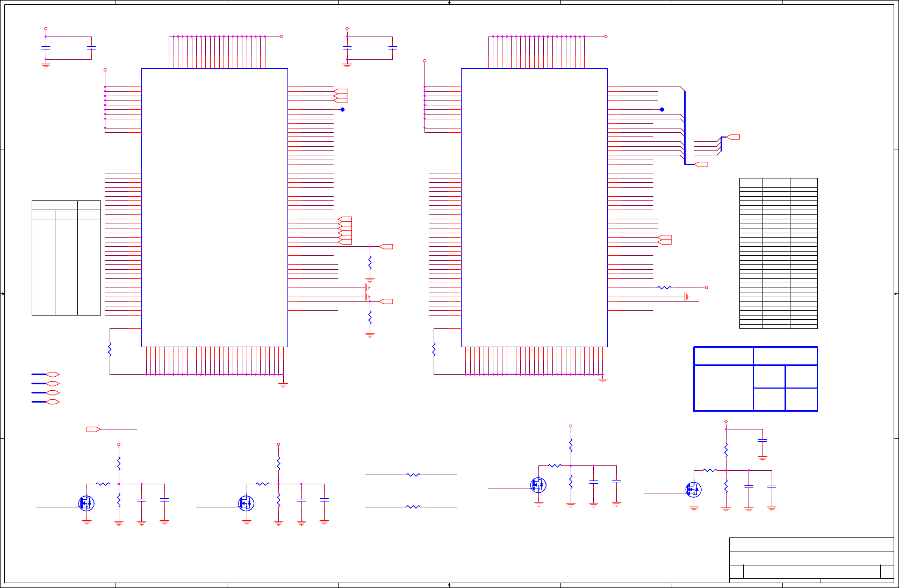Select the blue junction dot beside the right IC
The width and height of the screenshot is (899, 588).
662,110
